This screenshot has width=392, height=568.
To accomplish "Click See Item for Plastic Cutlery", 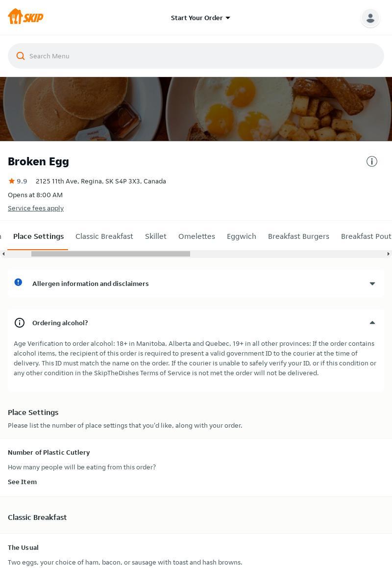I will (x=22, y=482).
